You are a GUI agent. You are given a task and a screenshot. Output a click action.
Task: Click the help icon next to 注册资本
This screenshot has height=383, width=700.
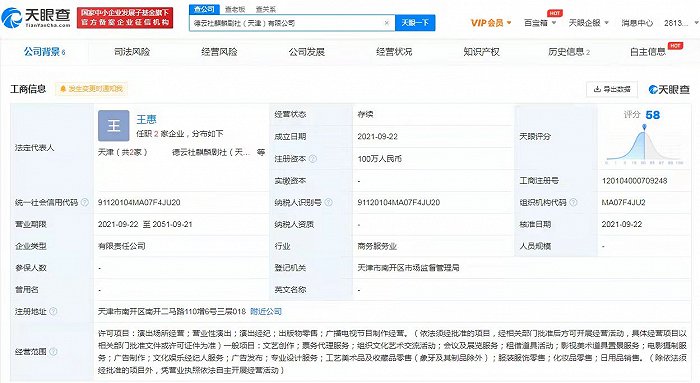pos(313,158)
